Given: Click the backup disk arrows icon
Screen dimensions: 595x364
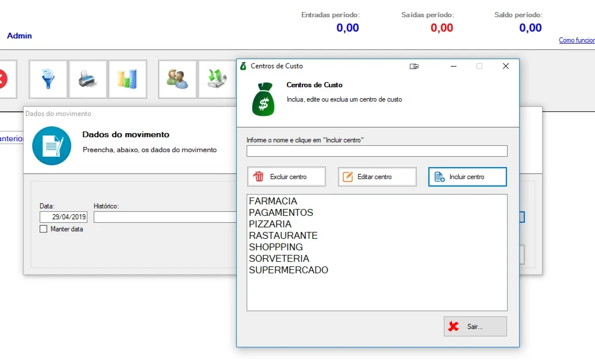Looking at the screenshot, I should tap(217, 79).
